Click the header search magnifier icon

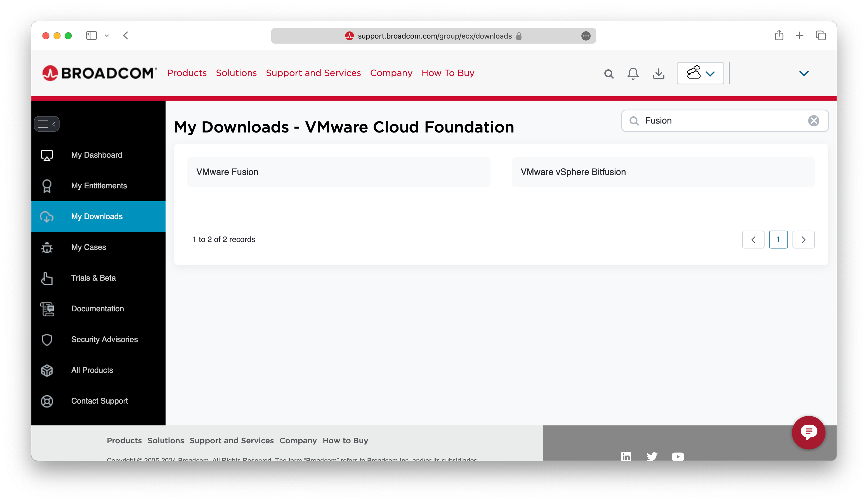point(608,74)
